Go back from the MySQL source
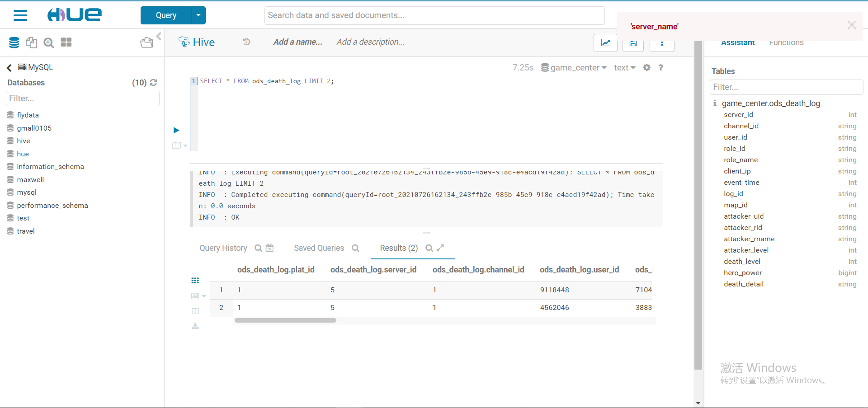The image size is (868, 408). coord(9,68)
